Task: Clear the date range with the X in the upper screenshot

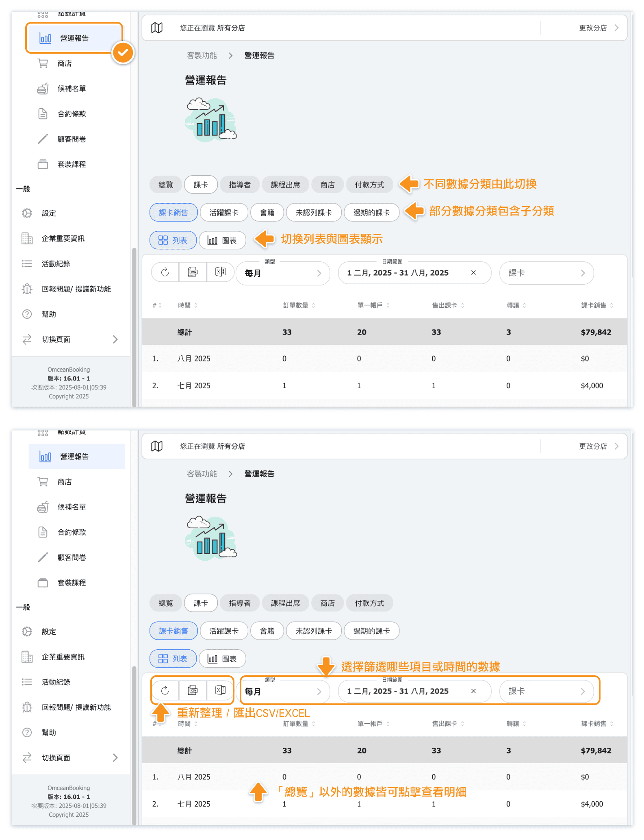Action: click(473, 273)
